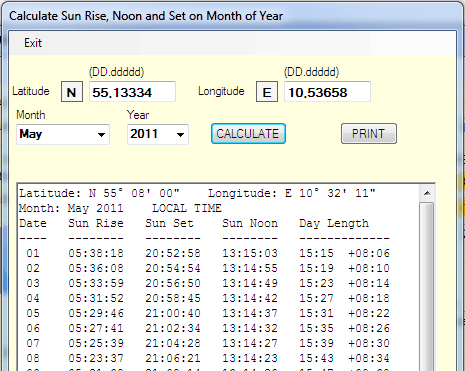Select sun noon time 13:15:03
The width and height of the screenshot is (465, 371).
(250, 253)
